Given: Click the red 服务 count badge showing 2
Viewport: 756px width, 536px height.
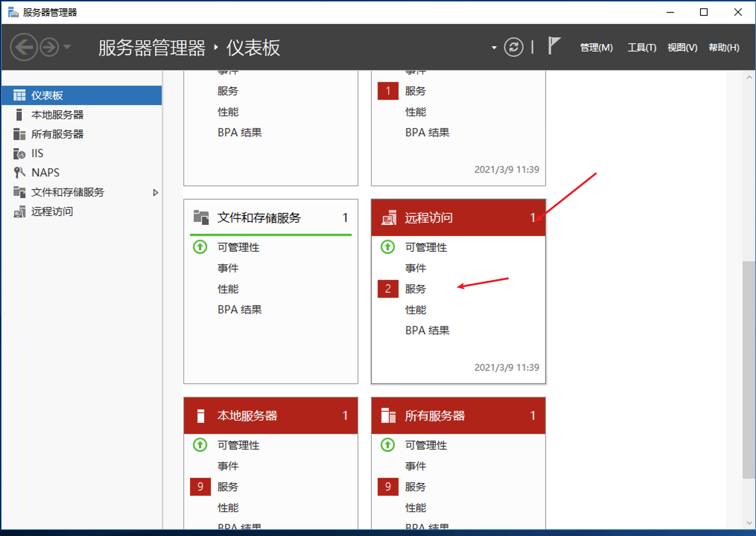Looking at the screenshot, I should pos(388,289).
